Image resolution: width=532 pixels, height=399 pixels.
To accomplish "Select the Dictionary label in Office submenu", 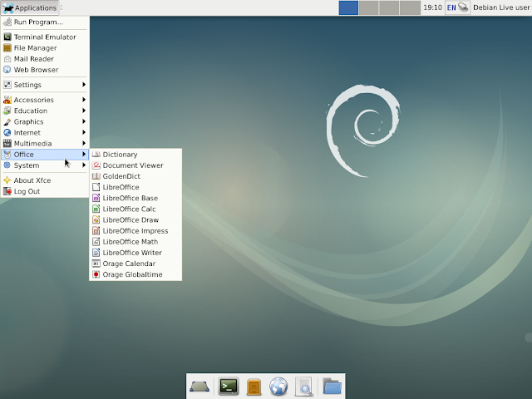I will tap(120, 155).
